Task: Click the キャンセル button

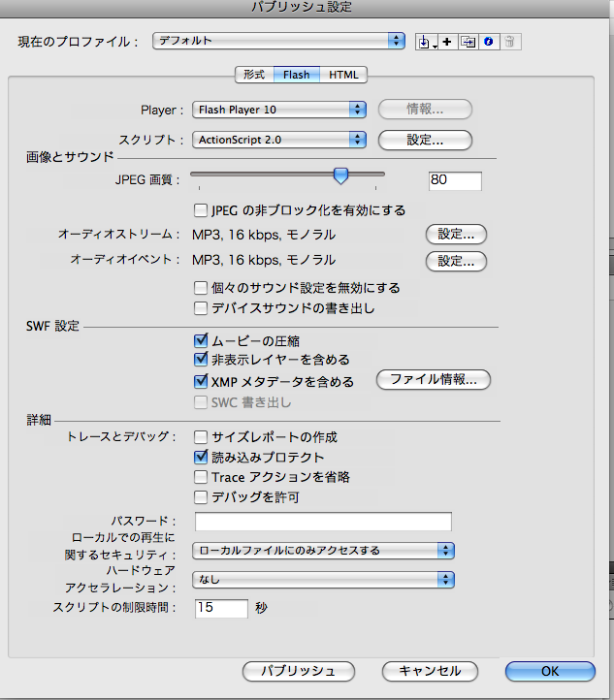Action: pyautogui.click(x=430, y=672)
